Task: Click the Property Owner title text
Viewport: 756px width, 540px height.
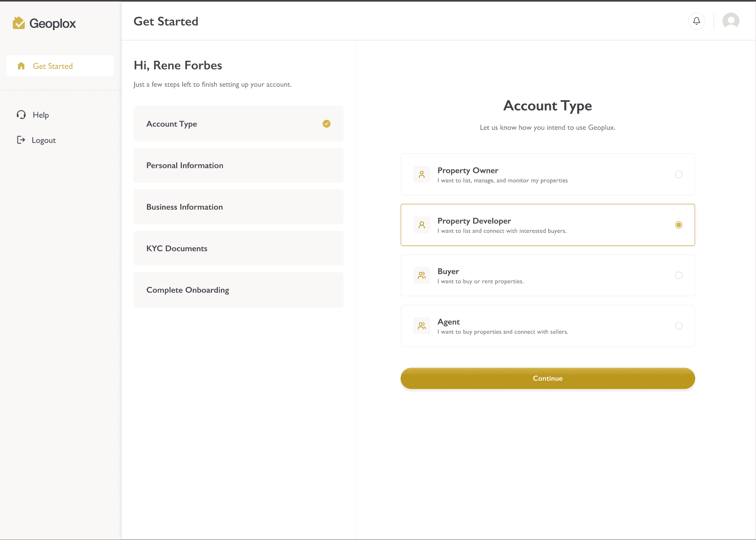Action: 468,171
